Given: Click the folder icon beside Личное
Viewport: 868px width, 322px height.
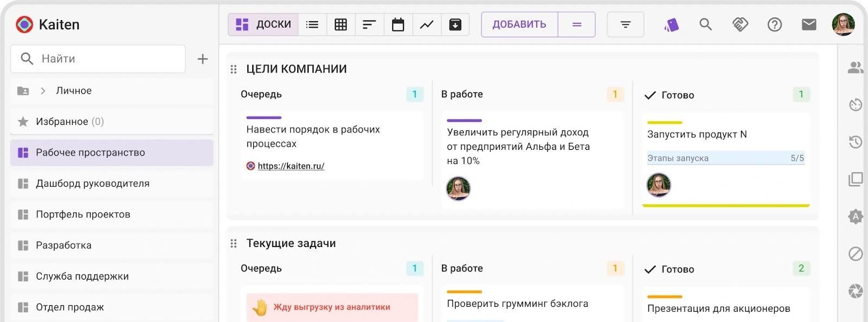Looking at the screenshot, I should click(23, 91).
